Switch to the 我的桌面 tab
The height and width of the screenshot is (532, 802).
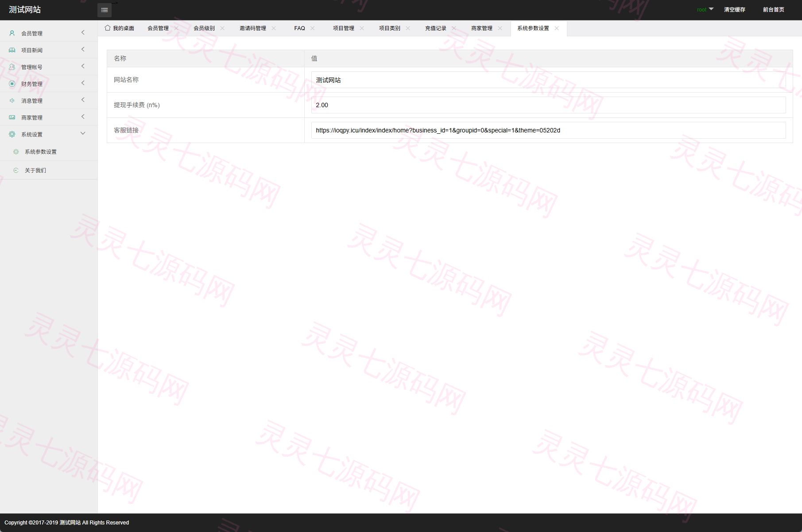click(x=120, y=28)
